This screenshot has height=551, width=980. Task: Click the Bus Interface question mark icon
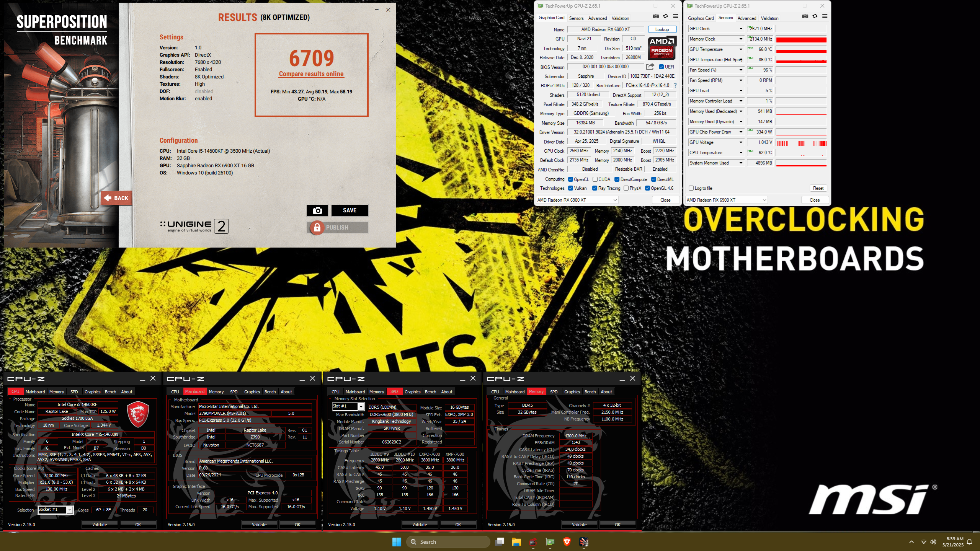[x=675, y=85]
